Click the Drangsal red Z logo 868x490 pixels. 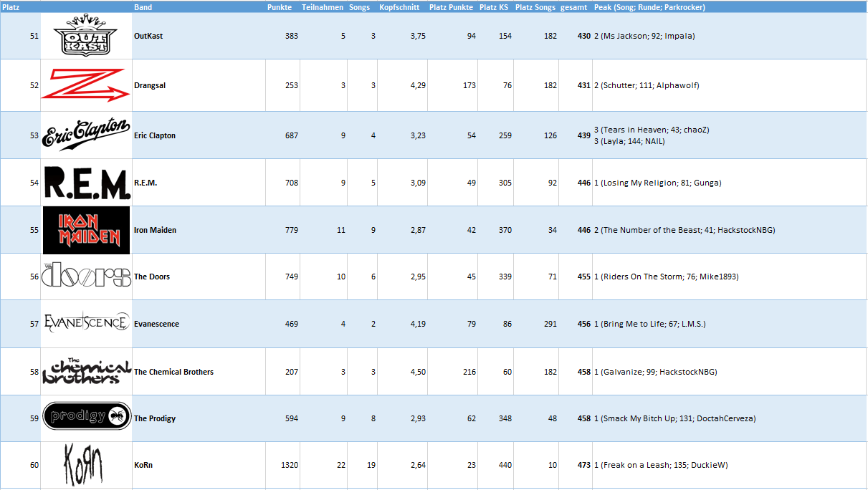point(86,85)
